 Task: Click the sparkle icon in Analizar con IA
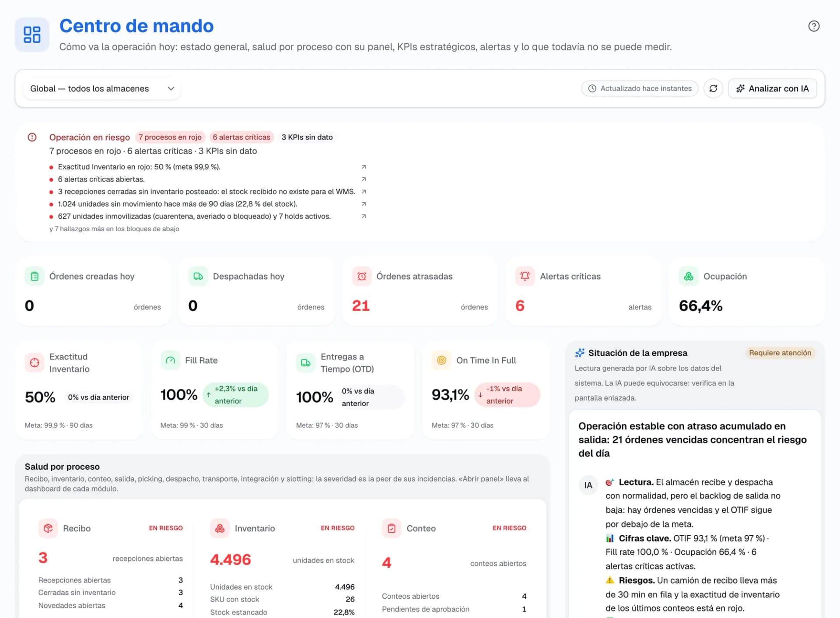[740, 88]
